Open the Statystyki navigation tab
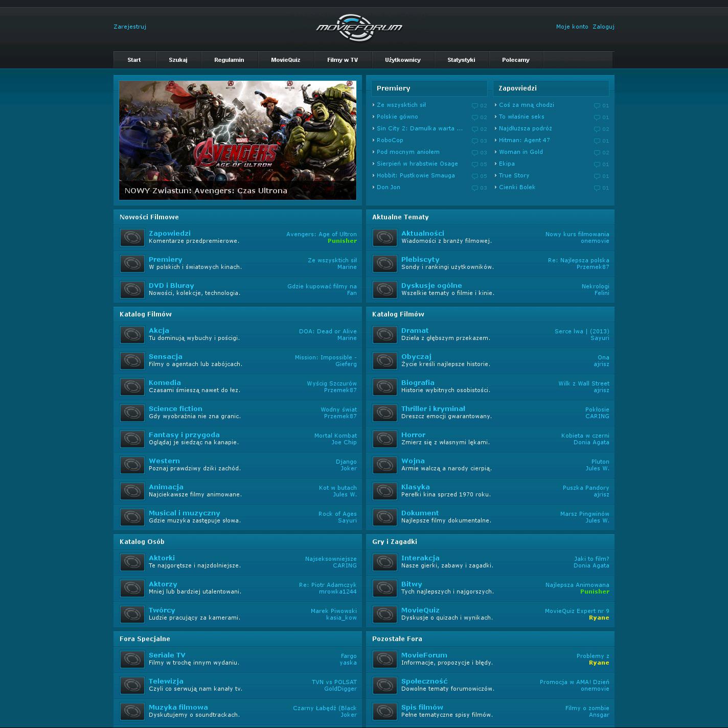Screen dimensions: 728x728 tap(461, 60)
